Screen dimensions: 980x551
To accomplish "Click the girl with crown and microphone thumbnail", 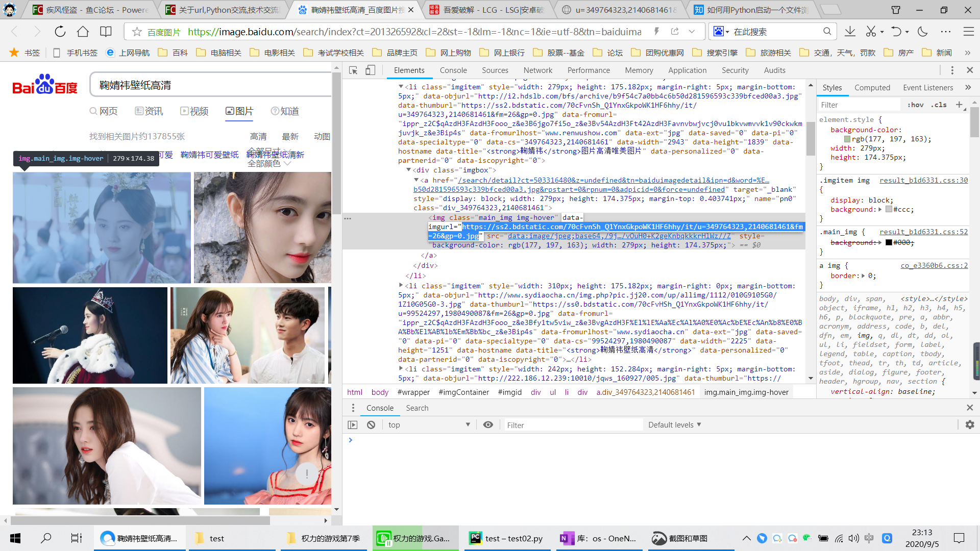I will point(90,335).
